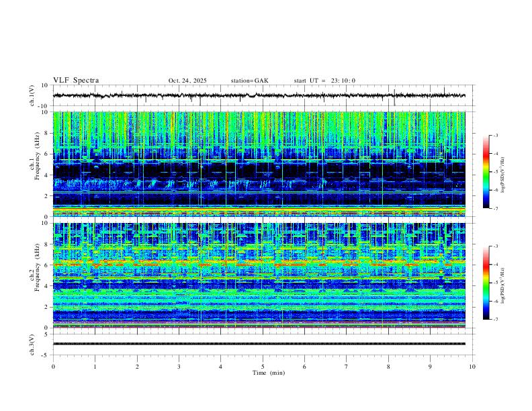This screenshot has width=532, height=411.
Task: Click the ch.3(V) axis label
Action: (32, 345)
